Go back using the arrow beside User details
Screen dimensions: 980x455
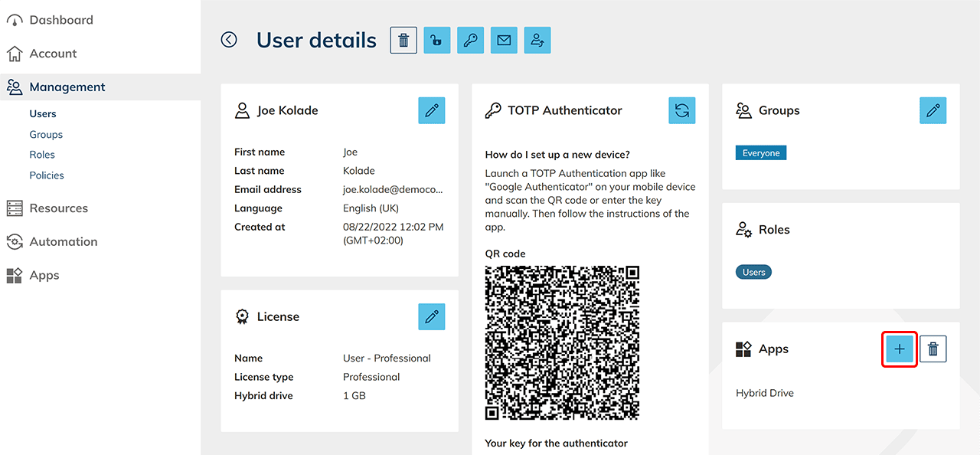pyautogui.click(x=229, y=40)
